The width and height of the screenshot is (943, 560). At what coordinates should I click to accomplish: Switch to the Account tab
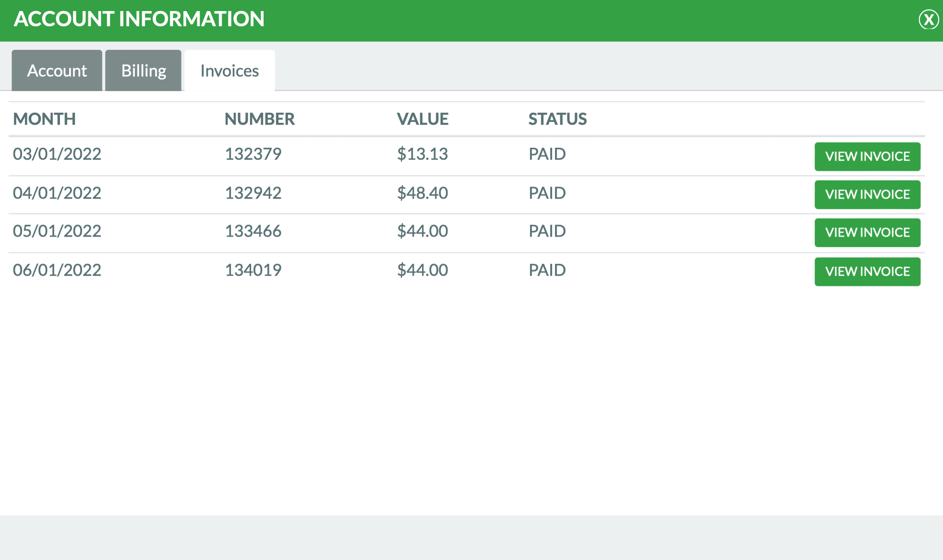click(x=57, y=71)
